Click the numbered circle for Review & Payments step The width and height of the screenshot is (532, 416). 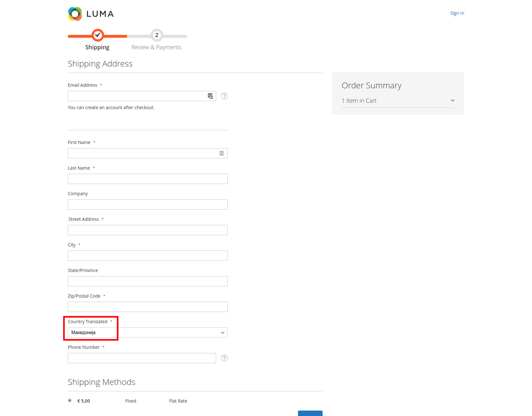click(x=156, y=35)
